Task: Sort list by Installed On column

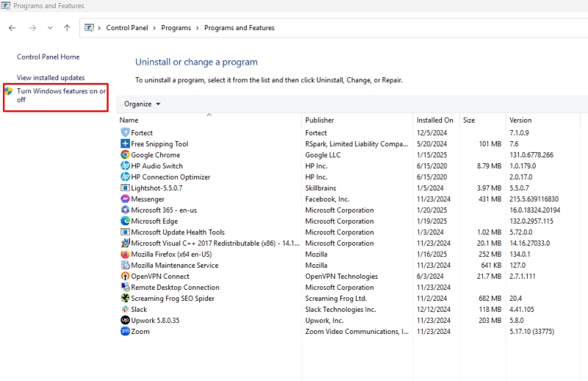Action: click(436, 120)
